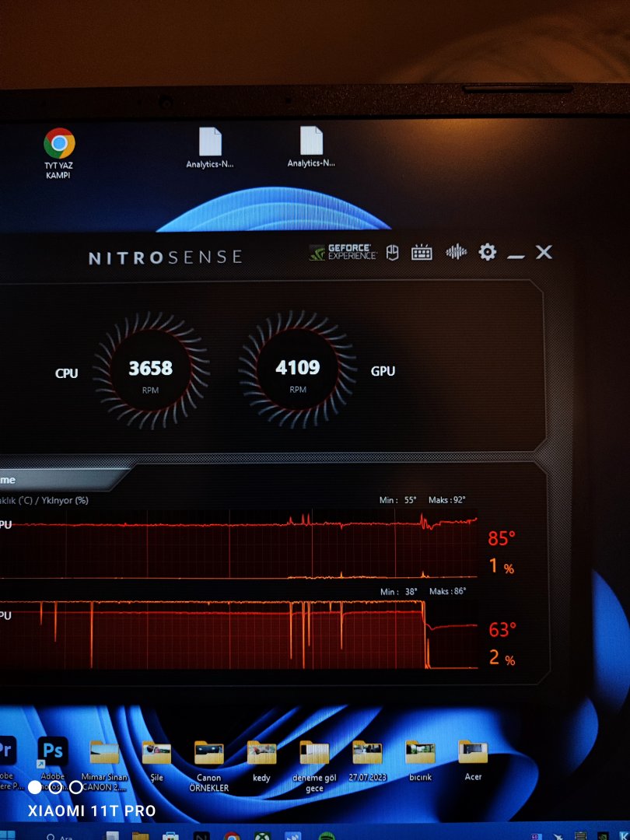Open NitroSense settings gear
Screen dimensions: 630x840
pyautogui.click(x=488, y=252)
